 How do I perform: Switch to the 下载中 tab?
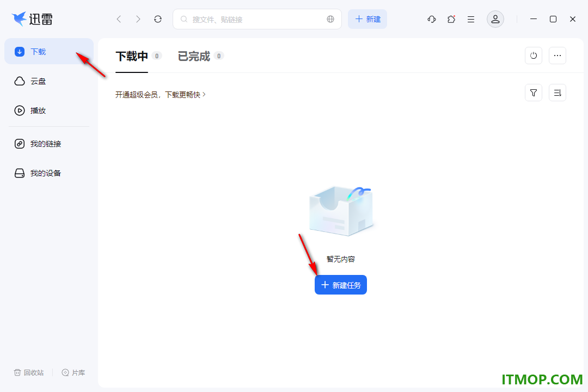[132, 56]
